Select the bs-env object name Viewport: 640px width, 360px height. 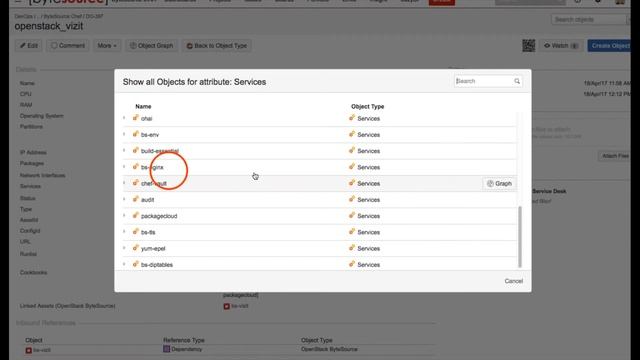[150, 135]
